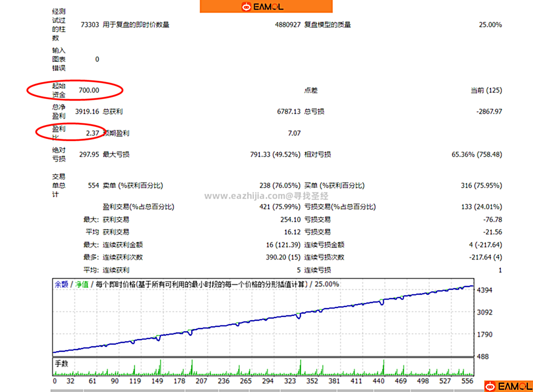533x392 pixels.
Task: Select the 总净盈利 report row
Action: point(58,112)
